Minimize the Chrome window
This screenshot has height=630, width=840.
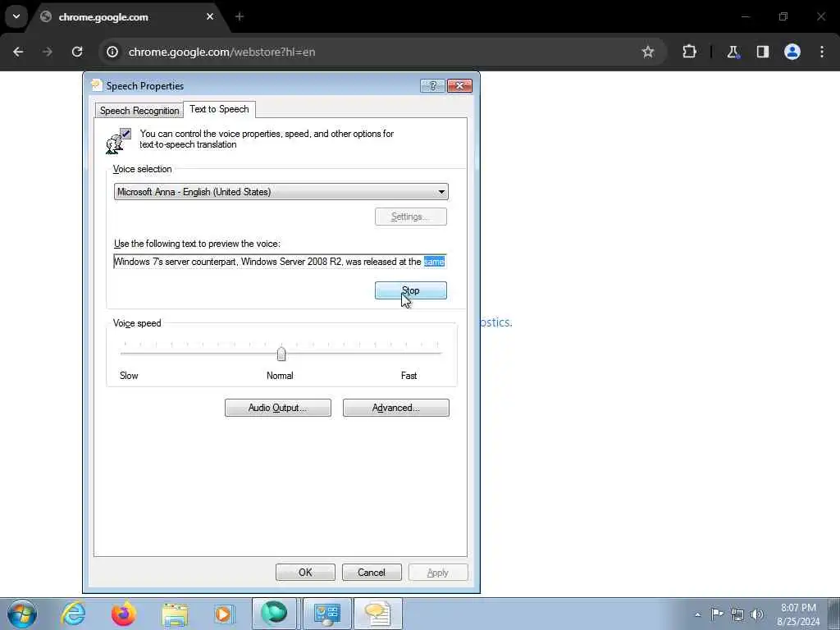pos(745,16)
